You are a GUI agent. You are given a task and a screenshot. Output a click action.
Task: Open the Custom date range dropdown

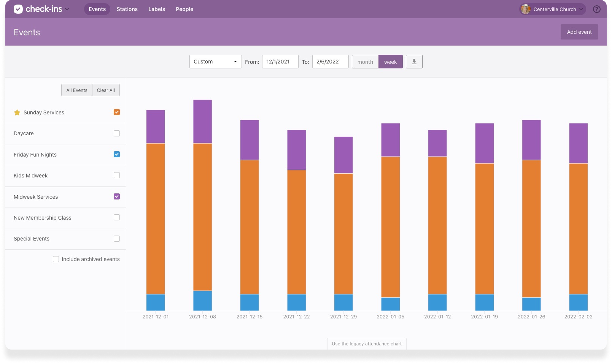(215, 61)
